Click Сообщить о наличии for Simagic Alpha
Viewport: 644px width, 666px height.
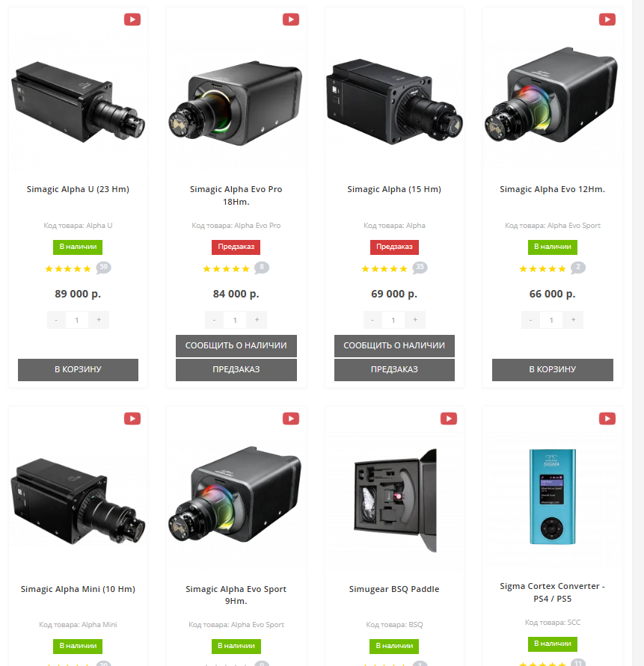pyautogui.click(x=394, y=346)
